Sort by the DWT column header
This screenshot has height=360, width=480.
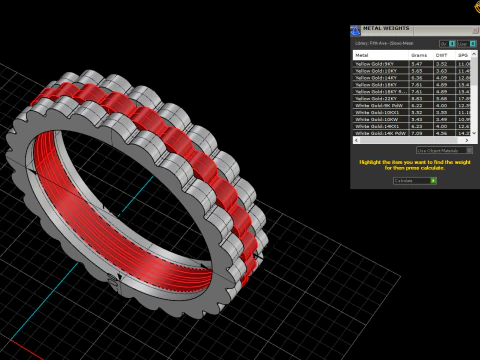coord(444,55)
